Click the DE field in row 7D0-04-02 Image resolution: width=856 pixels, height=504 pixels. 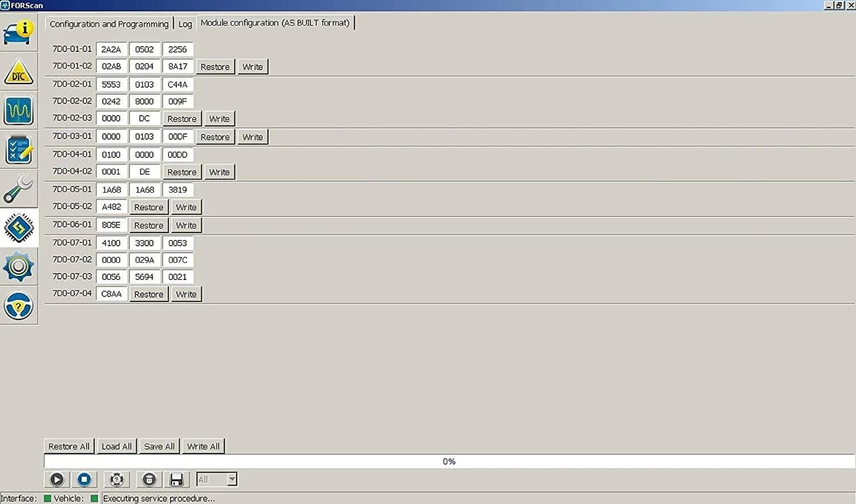[144, 172]
